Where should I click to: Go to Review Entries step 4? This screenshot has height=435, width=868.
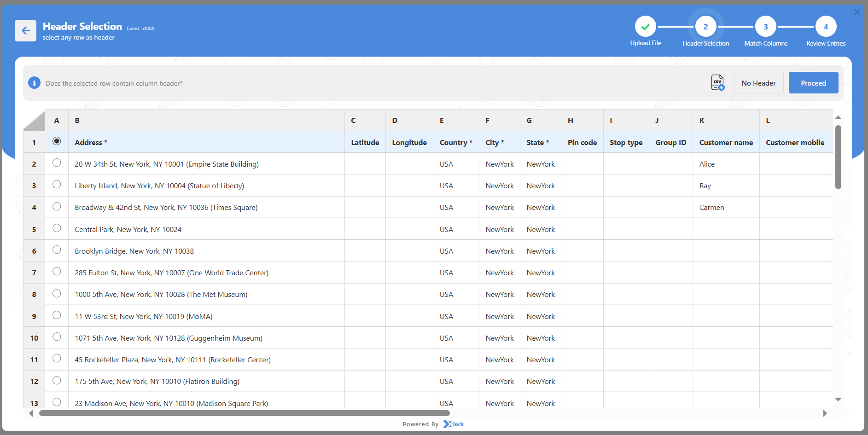click(x=826, y=27)
